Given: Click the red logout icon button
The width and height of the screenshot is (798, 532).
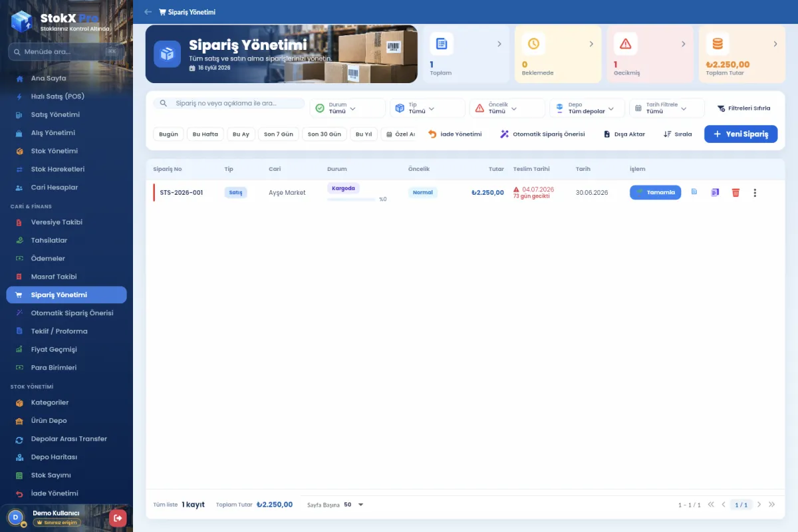Looking at the screenshot, I should coord(118,517).
